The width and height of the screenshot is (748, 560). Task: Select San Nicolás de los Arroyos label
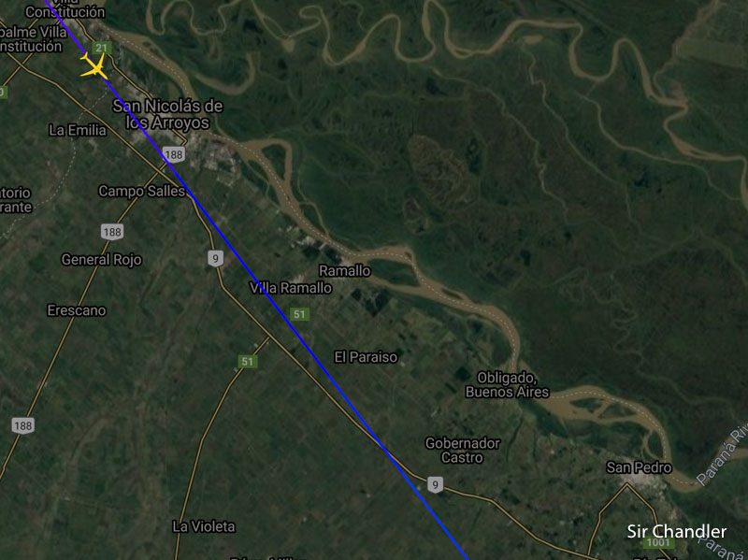(168, 114)
